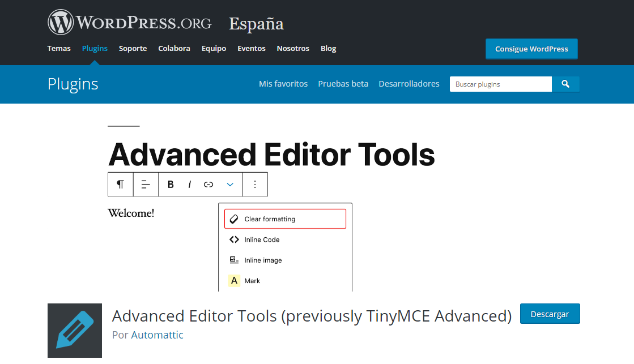Image resolution: width=634 pixels, height=364 pixels.
Task: Click the Consigue WordPress button
Action: (x=531, y=49)
